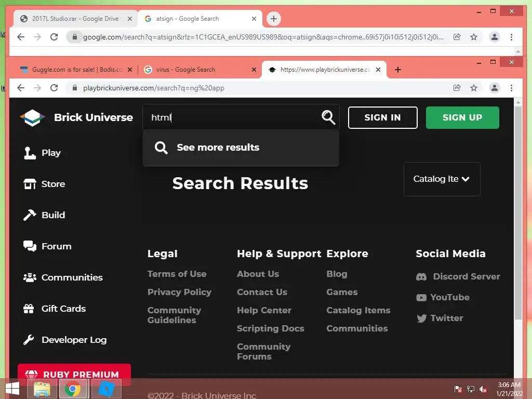Open File Explorer from taskbar
Image resolution: width=532 pixels, height=399 pixels.
pos(42,389)
